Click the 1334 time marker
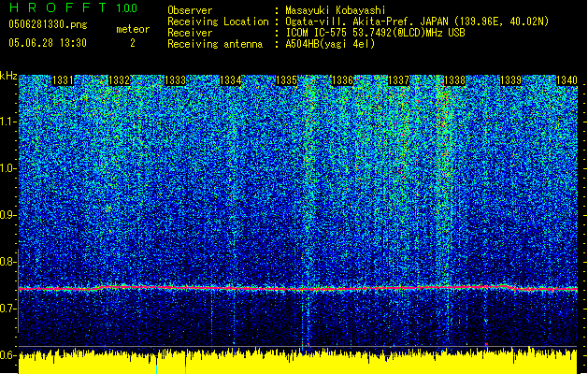 point(230,80)
